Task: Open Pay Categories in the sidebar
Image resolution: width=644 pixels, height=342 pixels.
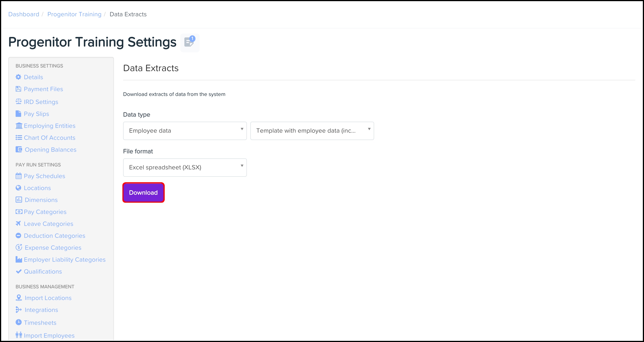Action: point(45,212)
